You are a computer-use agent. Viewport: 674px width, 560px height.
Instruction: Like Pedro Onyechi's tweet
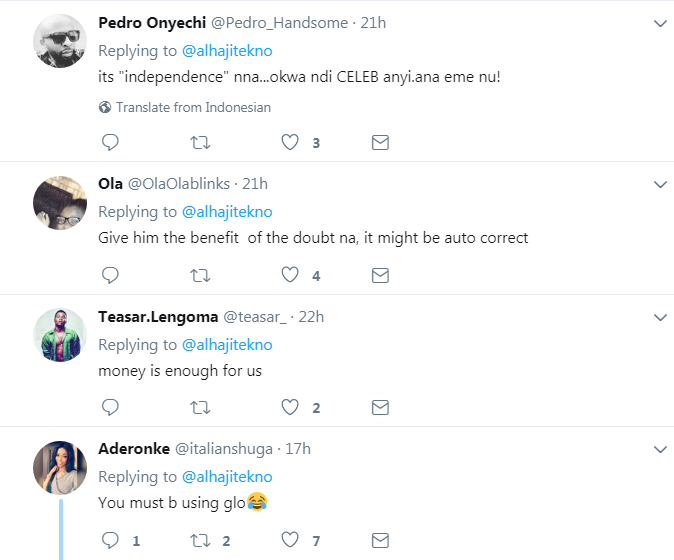[290, 143]
